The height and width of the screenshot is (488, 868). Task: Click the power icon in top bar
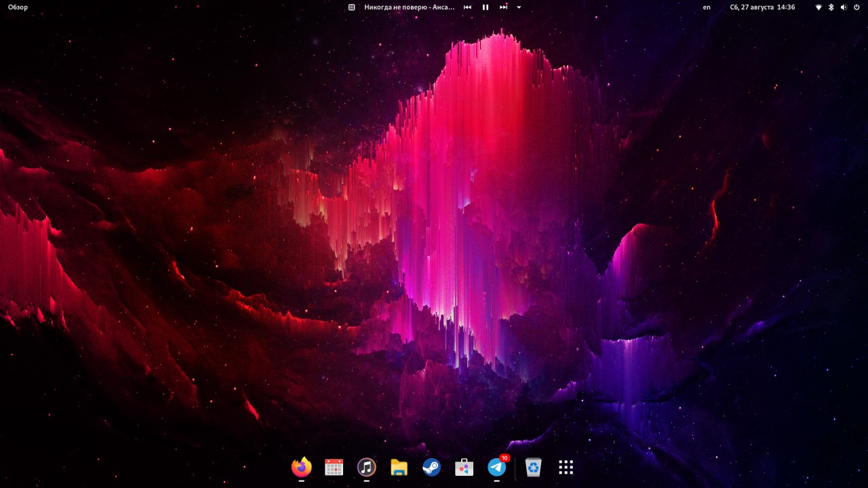[856, 7]
